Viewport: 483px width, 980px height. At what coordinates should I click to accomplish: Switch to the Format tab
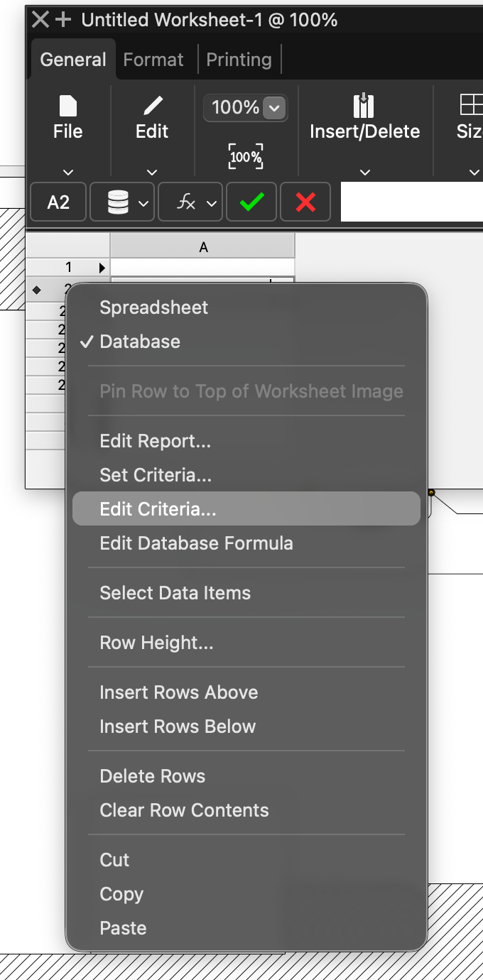(x=153, y=60)
